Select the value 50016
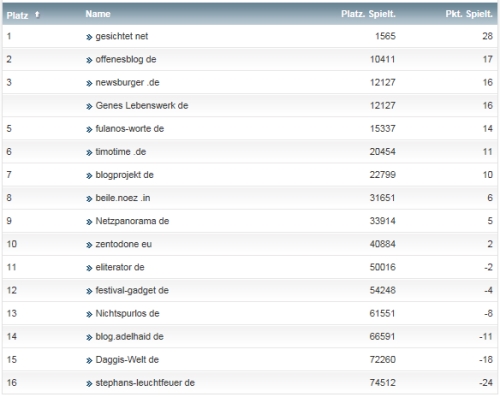Viewport: 500px width, 397px height. [382, 267]
